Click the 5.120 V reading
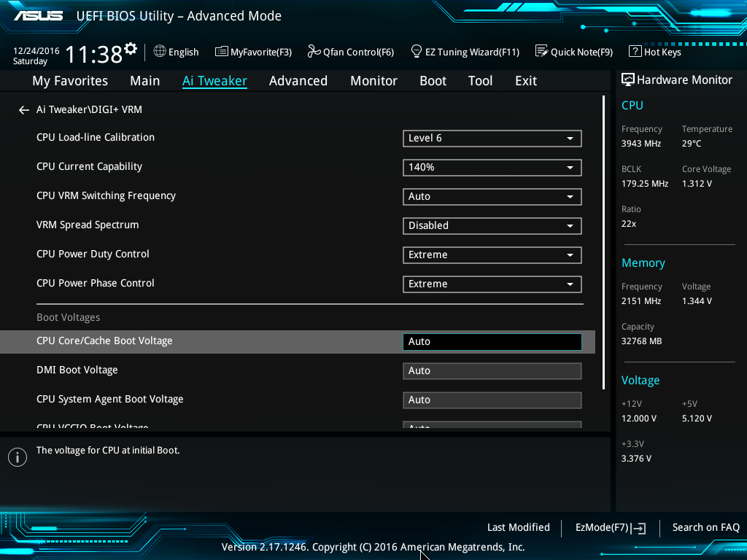This screenshot has width=747, height=560. (x=697, y=419)
